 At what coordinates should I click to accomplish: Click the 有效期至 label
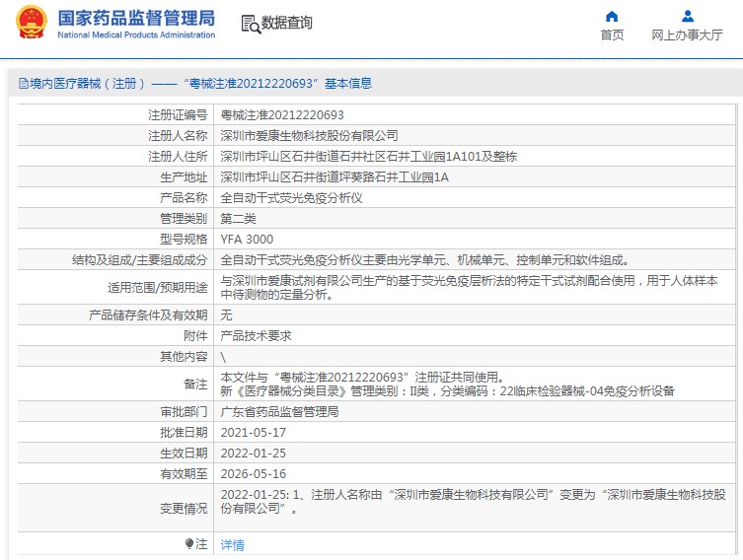click(x=184, y=474)
